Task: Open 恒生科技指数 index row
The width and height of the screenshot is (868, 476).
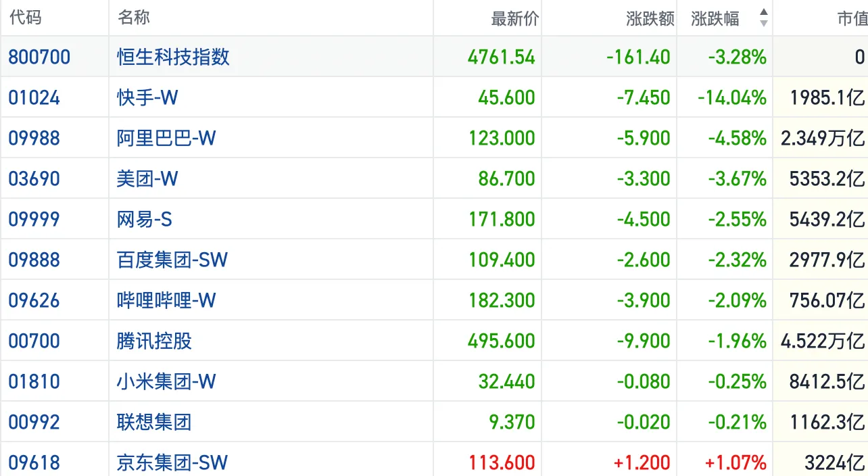Action: pos(173,57)
